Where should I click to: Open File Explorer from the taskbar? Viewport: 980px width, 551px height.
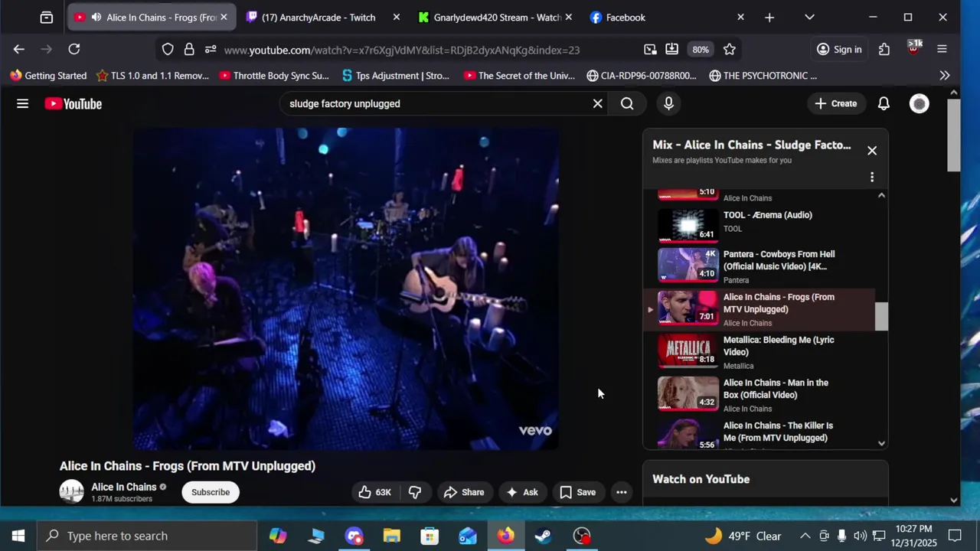point(392,536)
